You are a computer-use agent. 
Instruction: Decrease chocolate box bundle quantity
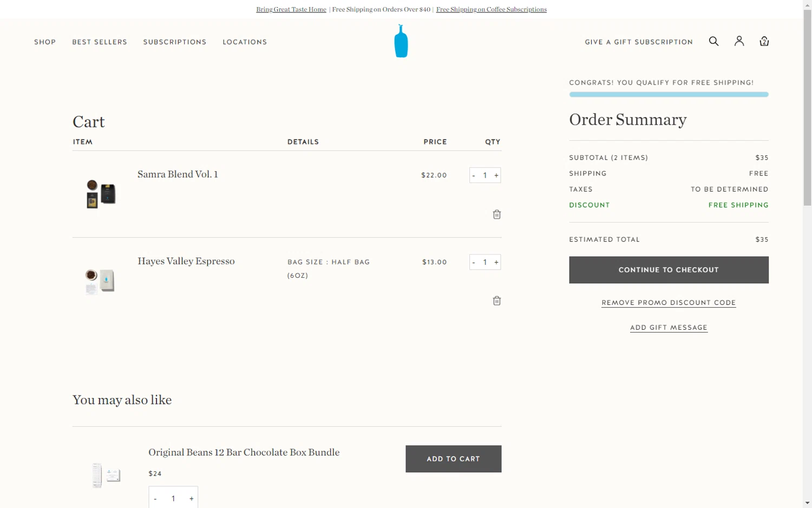[x=155, y=498]
